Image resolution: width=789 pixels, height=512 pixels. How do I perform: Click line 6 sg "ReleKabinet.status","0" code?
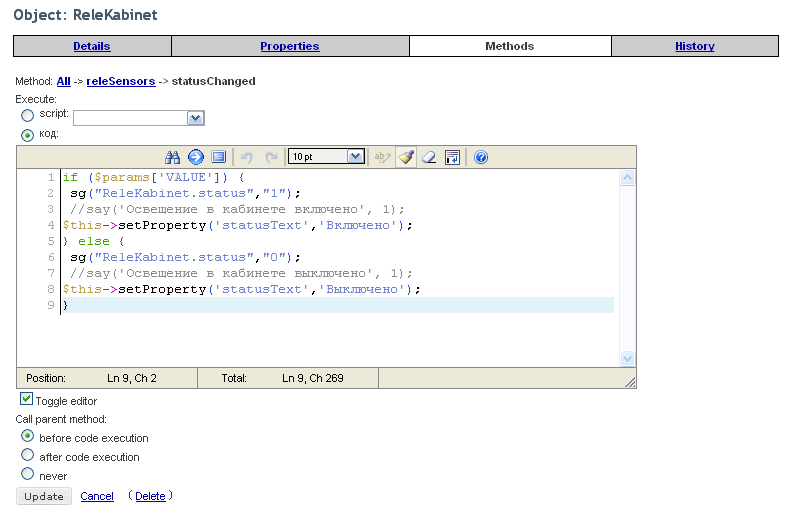click(185, 258)
